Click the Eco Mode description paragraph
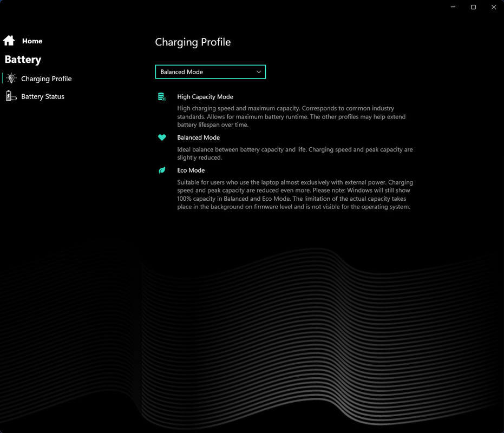The height and width of the screenshot is (433, 504). [x=295, y=194]
